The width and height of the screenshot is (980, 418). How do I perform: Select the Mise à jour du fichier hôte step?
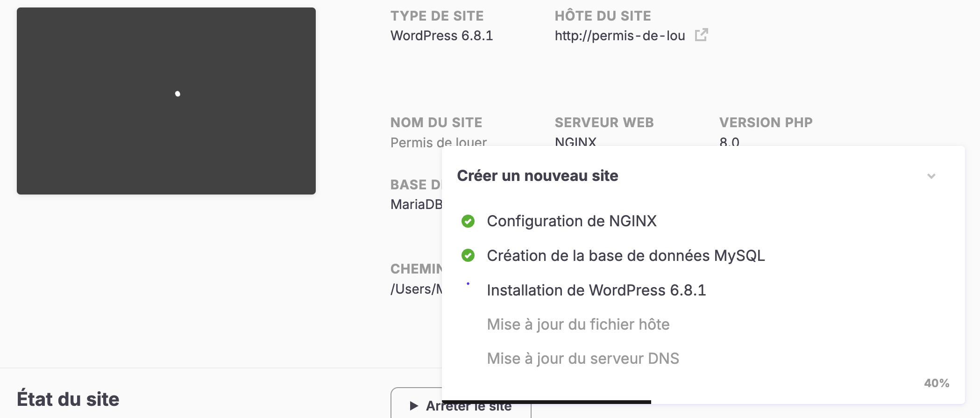point(578,324)
